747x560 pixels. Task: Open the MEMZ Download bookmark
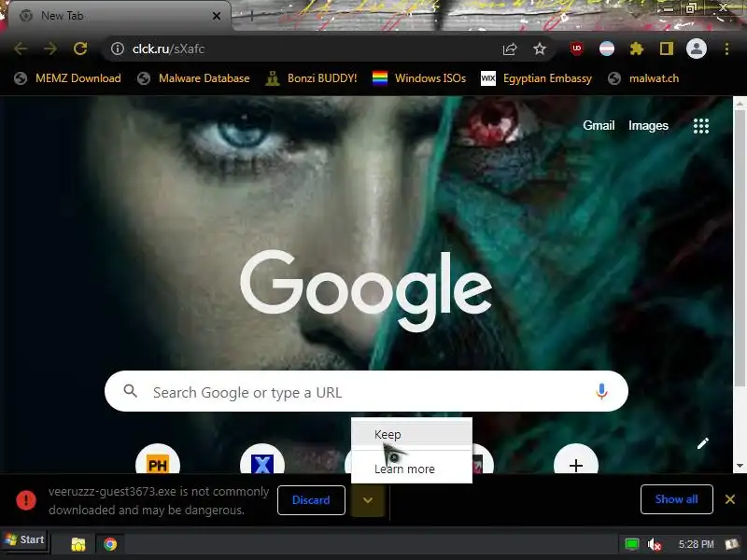click(x=67, y=78)
